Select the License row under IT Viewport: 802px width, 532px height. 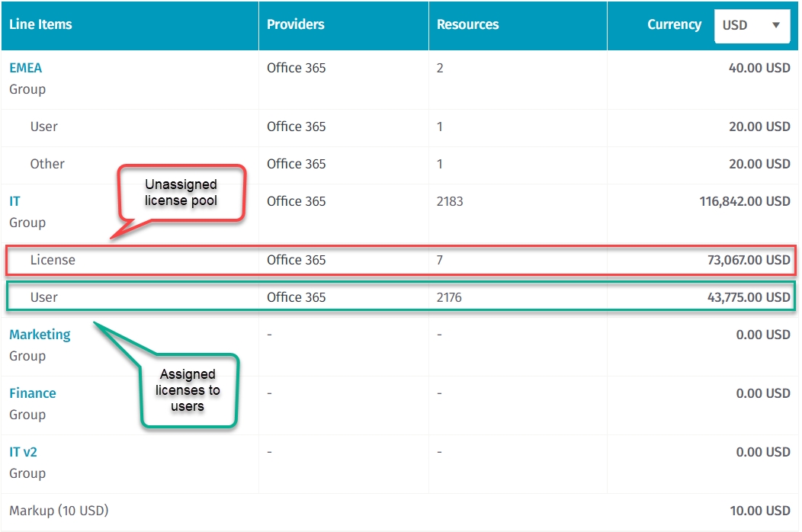tap(53, 260)
